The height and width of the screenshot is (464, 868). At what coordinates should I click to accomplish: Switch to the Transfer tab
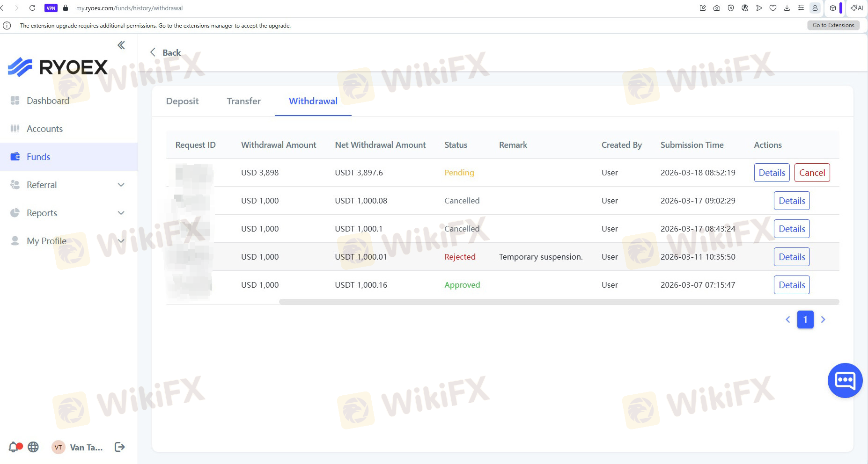click(243, 101)
